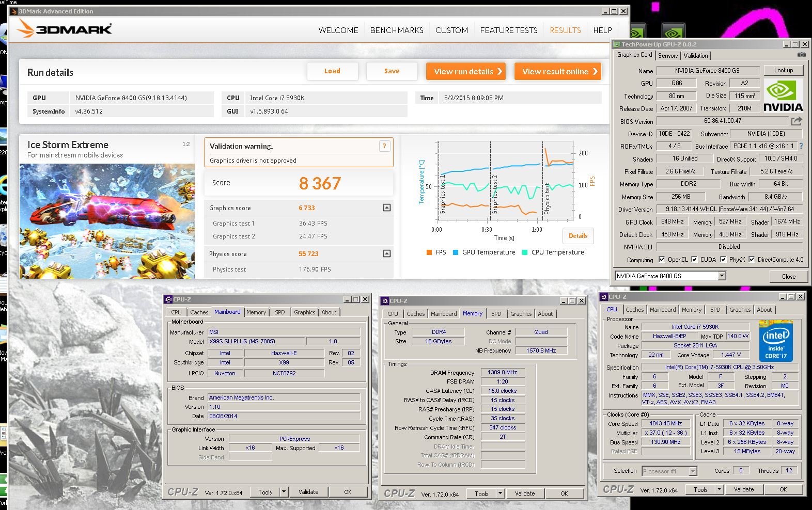Screen dimensions: 812x510
Task: Switch to Sensors tab in GPU-Z
Action: [x=668, y=55]
